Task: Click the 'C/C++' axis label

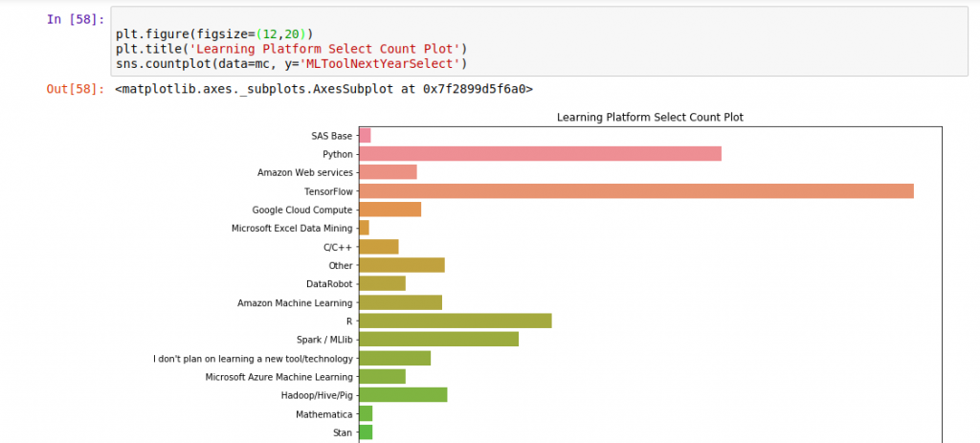Action: pos(338,247)
